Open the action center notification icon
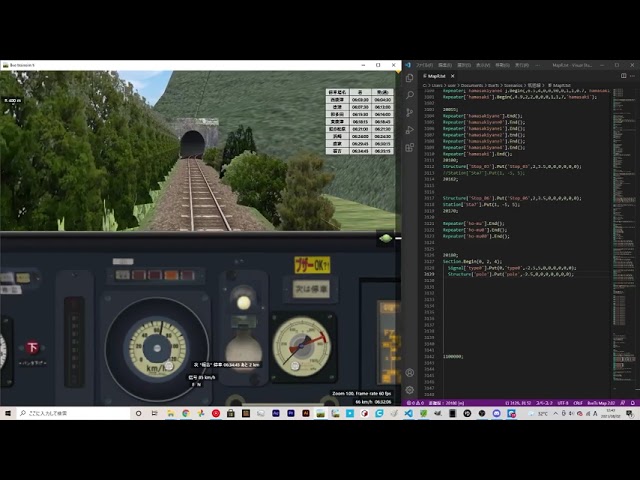The height and width of the screenshot is (480, 640). [630, 413]
